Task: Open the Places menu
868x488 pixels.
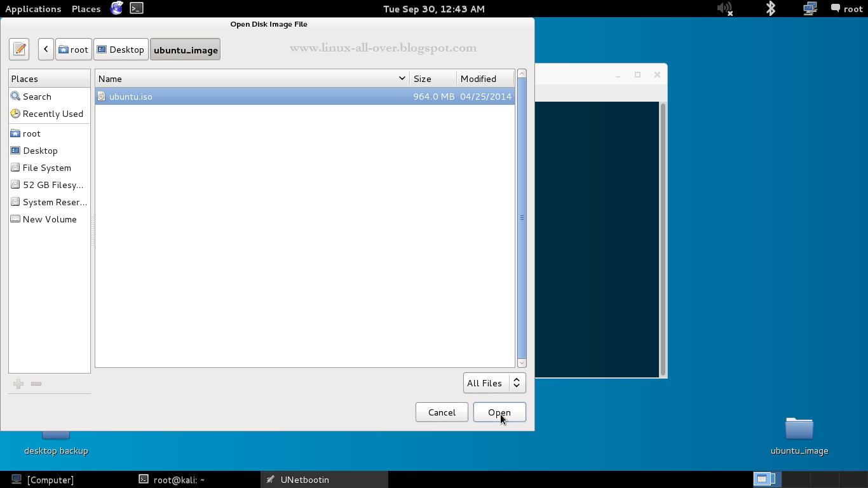Action: (x=86, y=8)
